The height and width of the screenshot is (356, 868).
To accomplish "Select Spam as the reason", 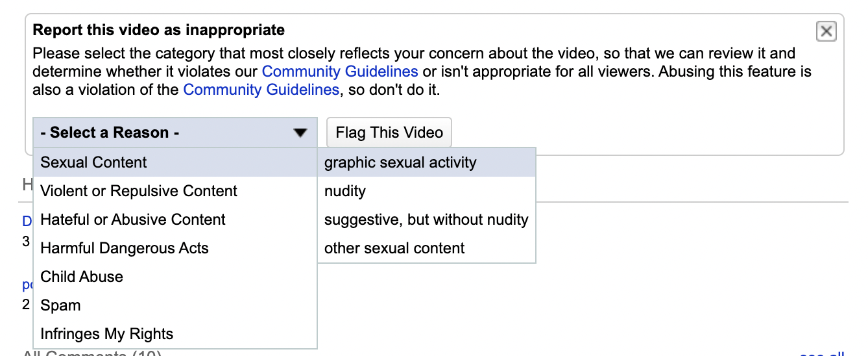I will [61, 305].
